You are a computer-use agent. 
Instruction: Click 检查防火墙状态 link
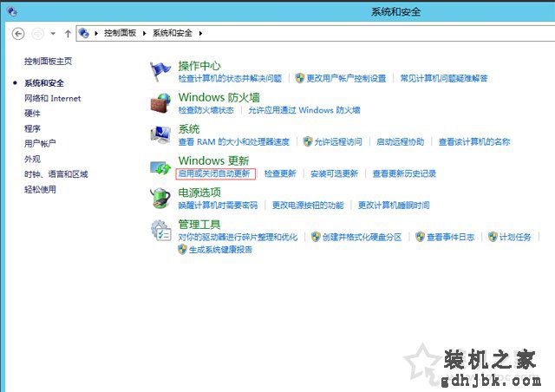(x=206, y=110)
